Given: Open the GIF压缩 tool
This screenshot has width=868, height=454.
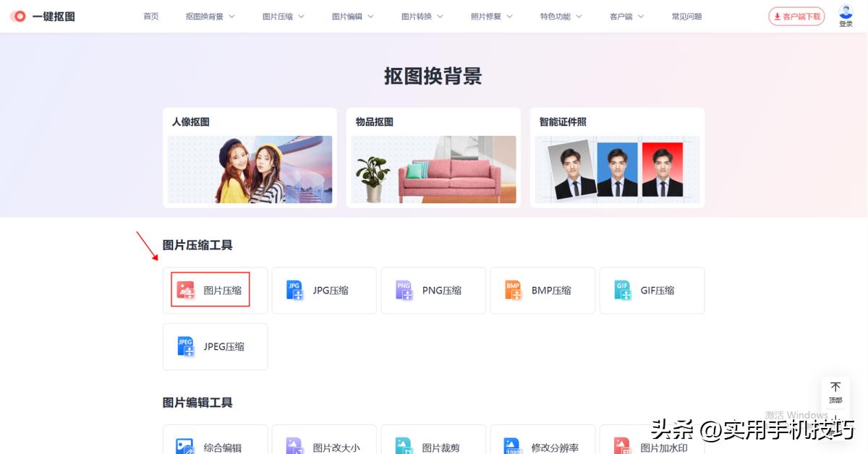Looking at the screenshot, I should [x=651, y=290].
